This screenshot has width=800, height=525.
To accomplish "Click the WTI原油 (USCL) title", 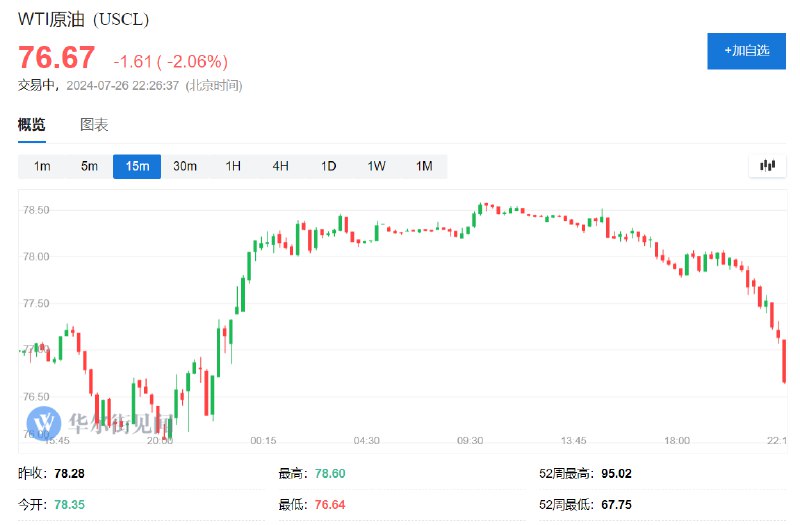I will [x=83, y=19].
